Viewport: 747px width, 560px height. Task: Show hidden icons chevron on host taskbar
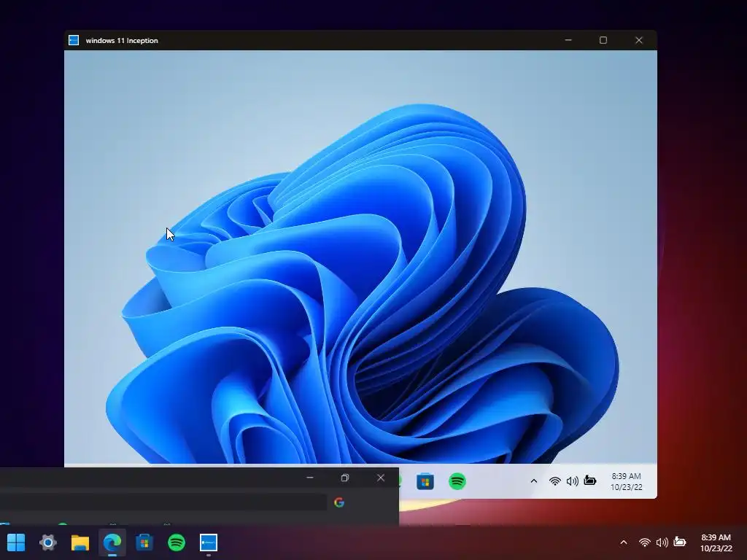tap(623, 542)
